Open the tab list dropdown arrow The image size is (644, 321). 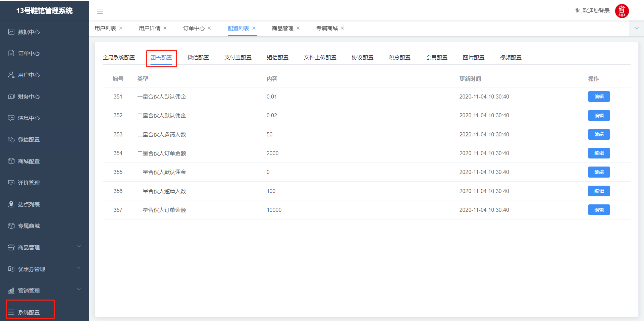[x=636, y=28]
